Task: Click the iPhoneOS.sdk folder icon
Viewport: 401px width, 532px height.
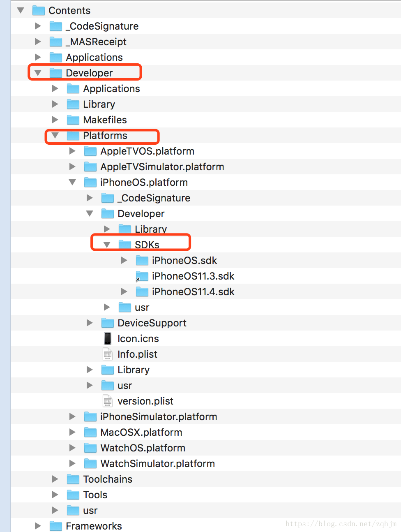Action: point(142,260)
